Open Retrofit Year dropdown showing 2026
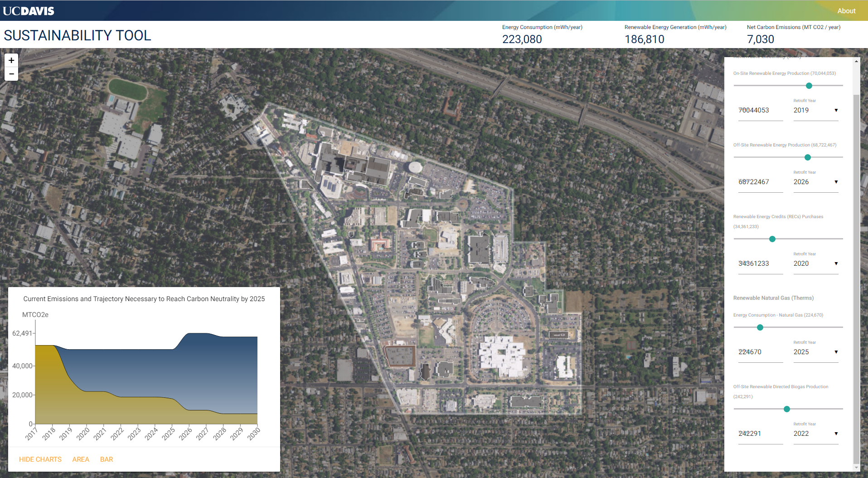The width and height of the screenshot is (868, 478). point(816,182)
